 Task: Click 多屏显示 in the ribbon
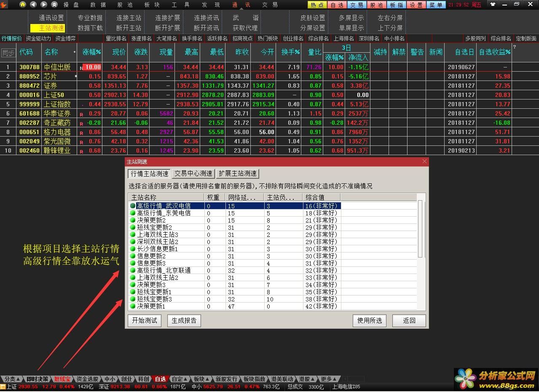[351, 18]
